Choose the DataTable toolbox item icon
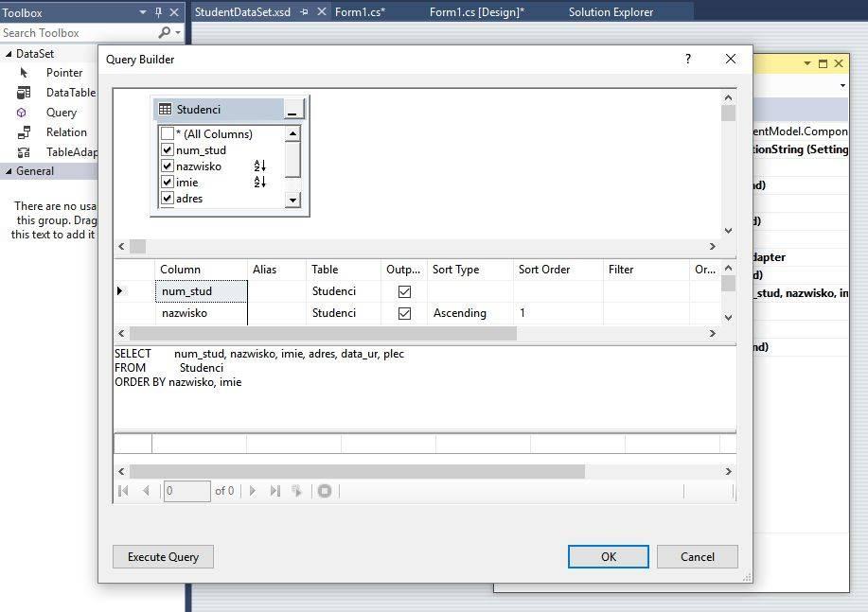Image resolution: width=868 pixels, height=612 pixels. point(24,93)
